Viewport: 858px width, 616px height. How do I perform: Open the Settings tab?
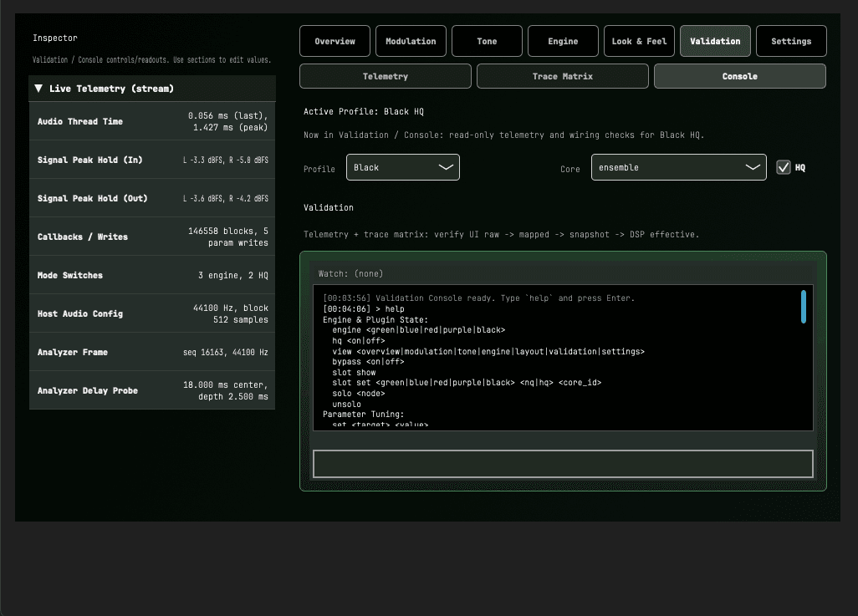790,40
